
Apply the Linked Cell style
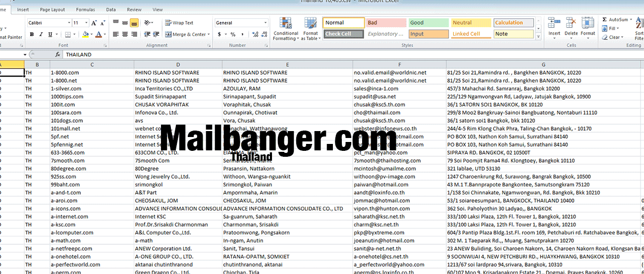pyautogui.click(x=471, y=34)
